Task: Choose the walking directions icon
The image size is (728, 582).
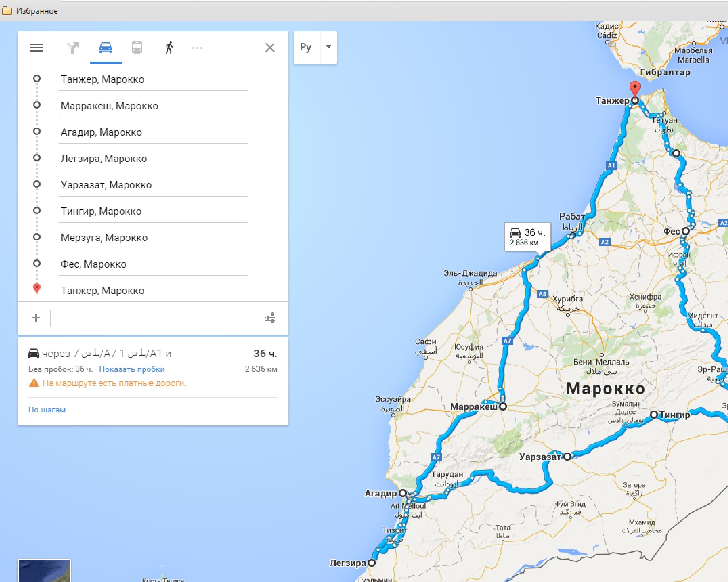Action: tap(169, 48)
